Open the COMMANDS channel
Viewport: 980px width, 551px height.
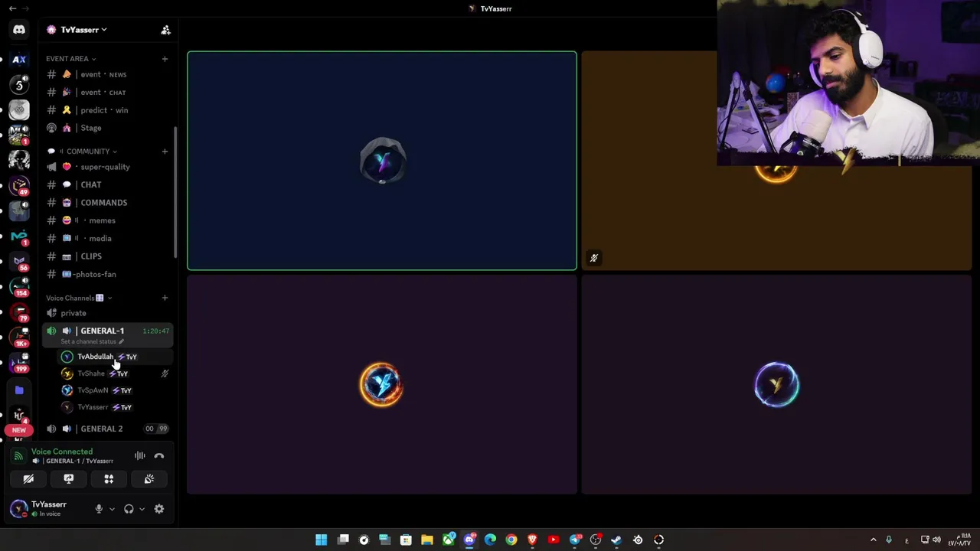(x=107, y=203)
